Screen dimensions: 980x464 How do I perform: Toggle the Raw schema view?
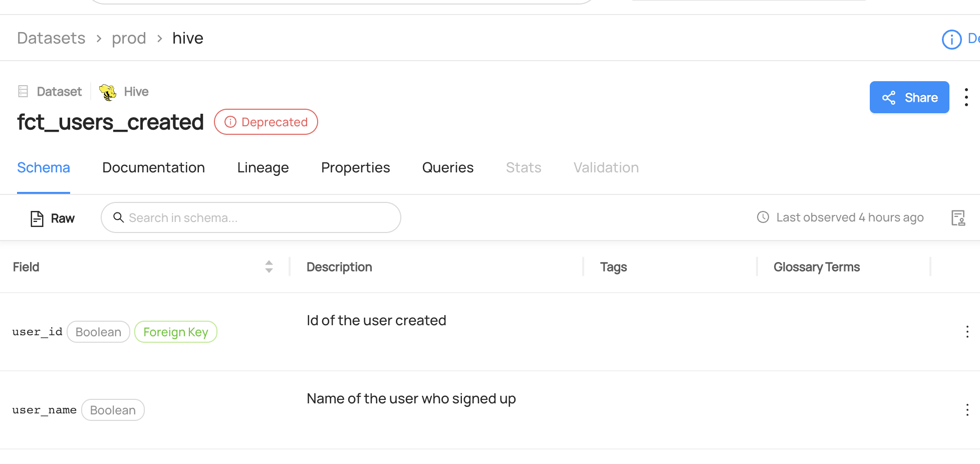(53, 218)
